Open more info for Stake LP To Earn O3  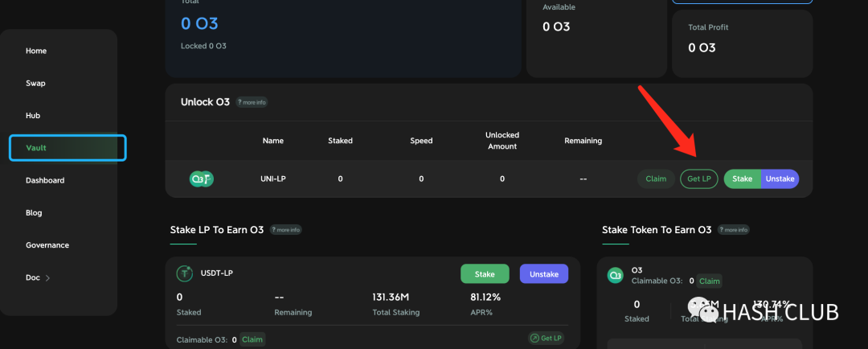(285, 230)
